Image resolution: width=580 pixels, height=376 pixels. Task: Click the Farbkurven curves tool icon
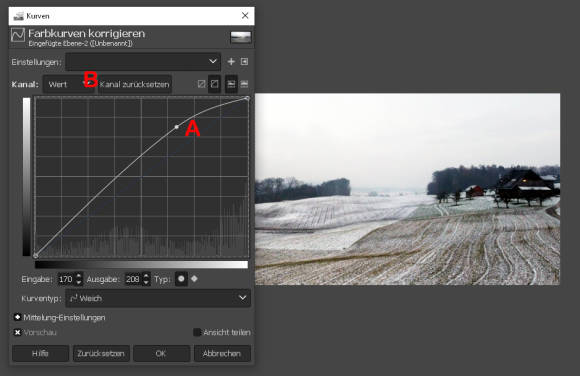tap(18, 35)
